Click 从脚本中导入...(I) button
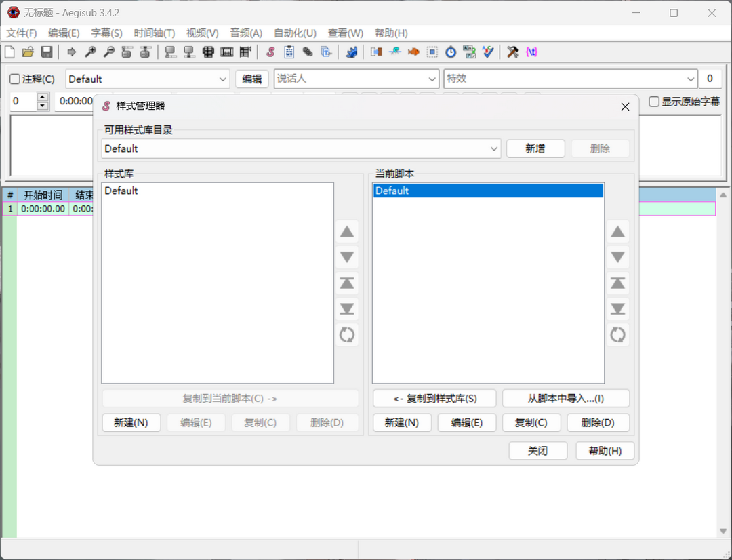 [x=565, y=398]
